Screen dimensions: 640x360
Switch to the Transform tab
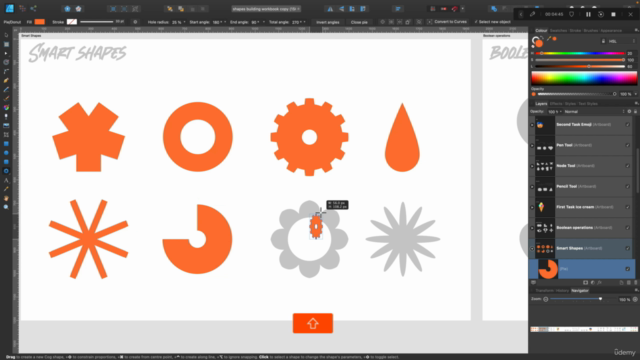click(544, 291)
